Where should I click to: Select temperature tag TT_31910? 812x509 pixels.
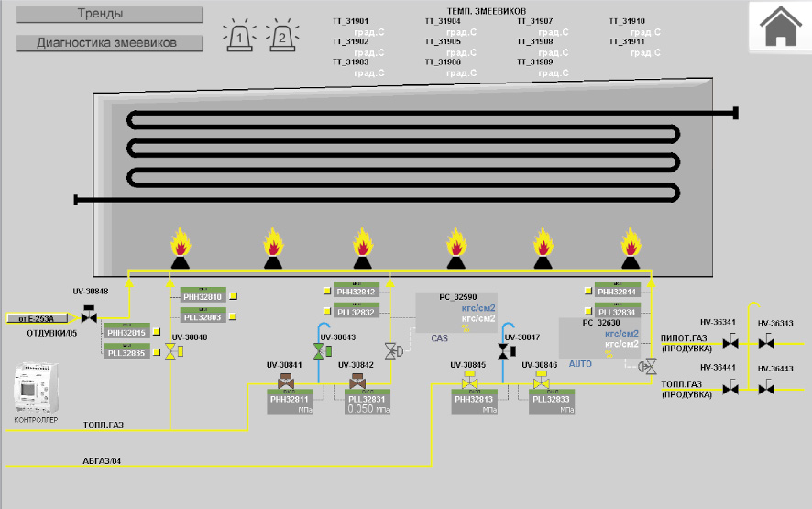tap(627, 21)
